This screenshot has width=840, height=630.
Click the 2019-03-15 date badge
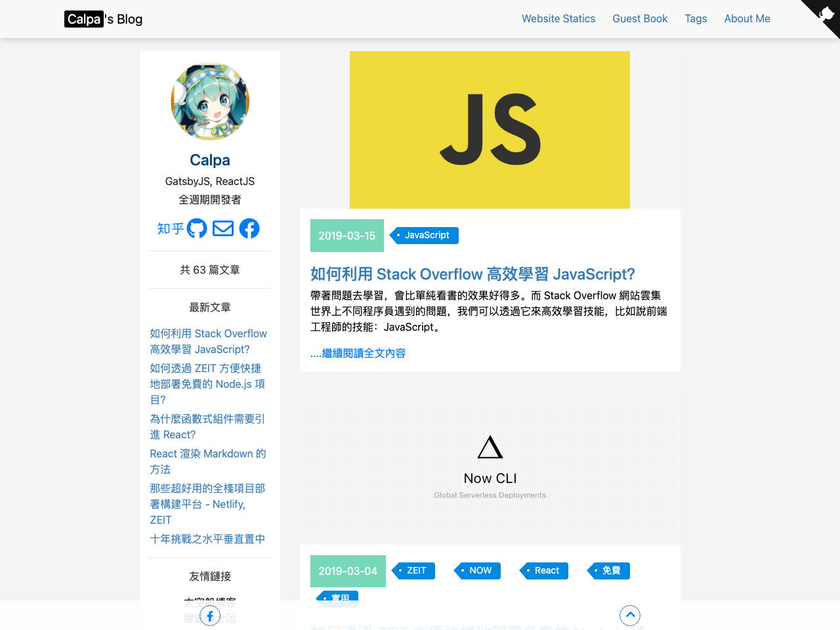(346, 235)
